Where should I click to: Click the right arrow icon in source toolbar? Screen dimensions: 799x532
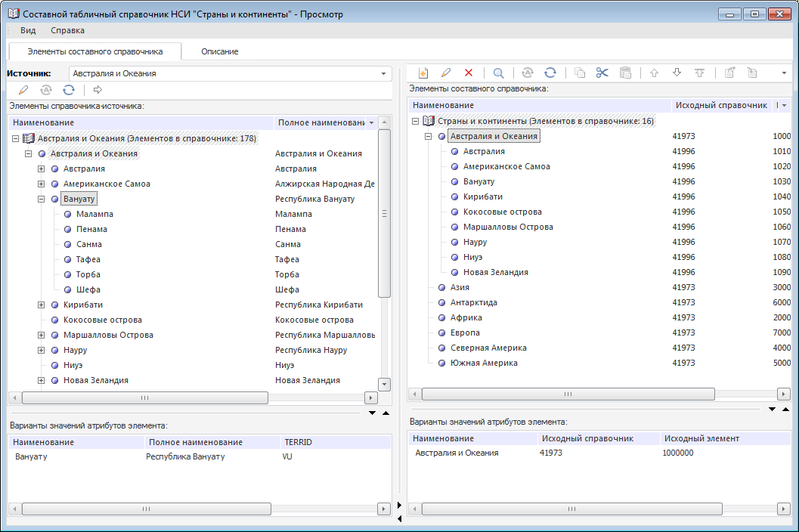[x=98, y=90]
